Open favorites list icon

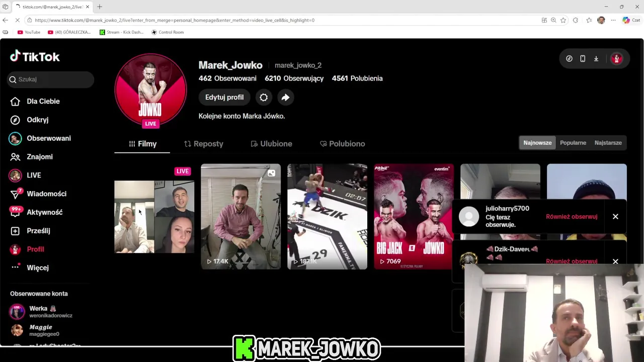click(x=589, y=20)
